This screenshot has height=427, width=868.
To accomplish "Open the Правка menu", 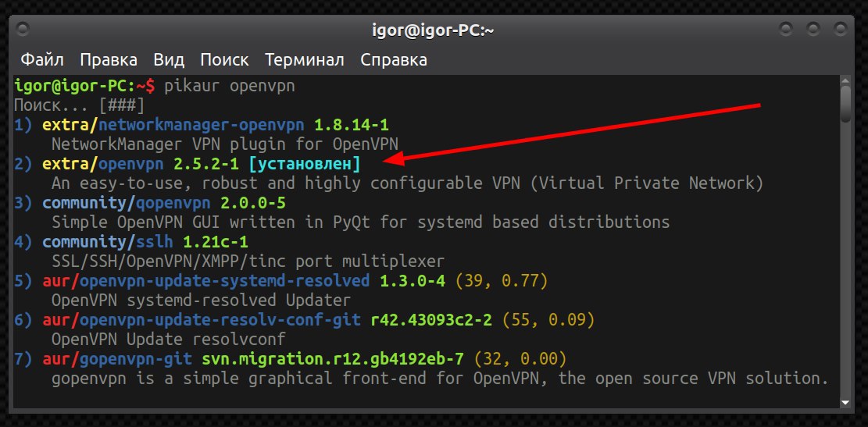I will coord(109,59).
